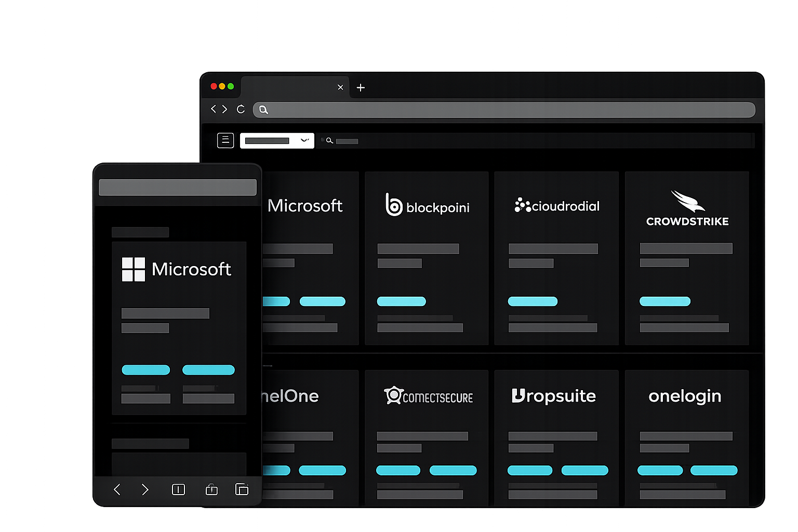Click the left cyan button in the Dropsuite card

530,470
